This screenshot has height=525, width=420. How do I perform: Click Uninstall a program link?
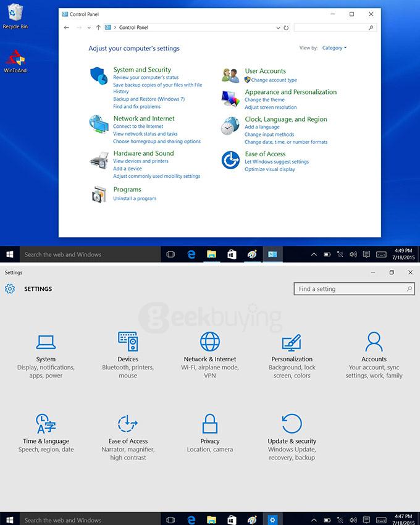coord(135,198)
